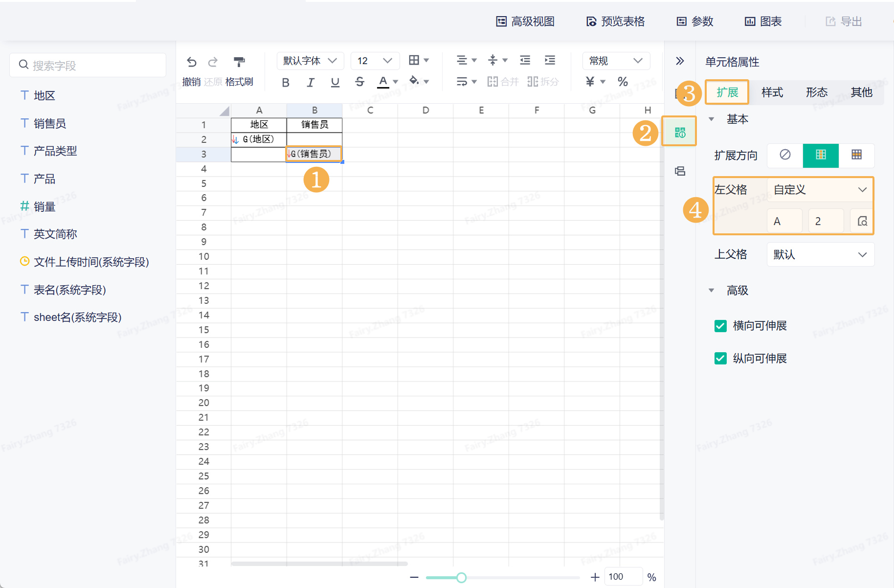Click the zoom percentage field showing 100
This screenshot has height=588, width=894.
pyautogui.click(x=623, y=577)
